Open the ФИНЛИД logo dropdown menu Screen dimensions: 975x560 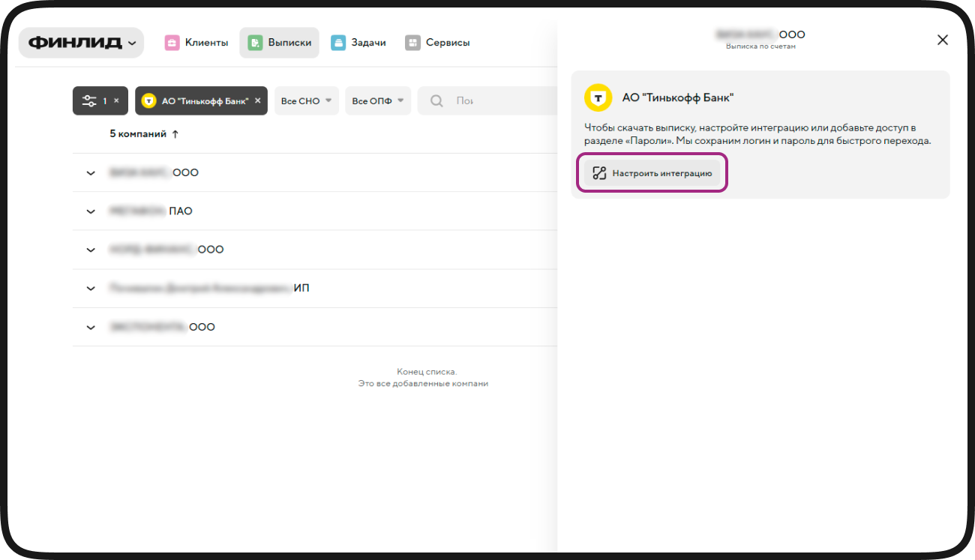[x=82, y=43]
